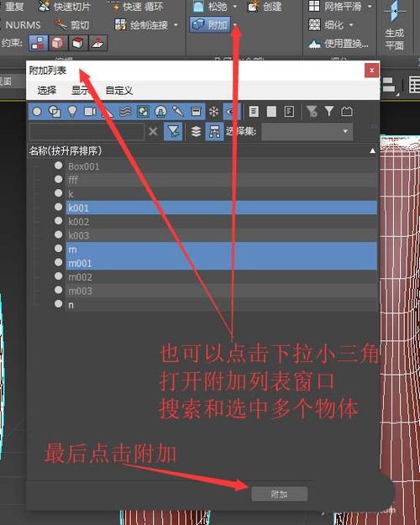Close the 附加列表 dialog
The image size is (420, 525).
click(x=372, y=71)
